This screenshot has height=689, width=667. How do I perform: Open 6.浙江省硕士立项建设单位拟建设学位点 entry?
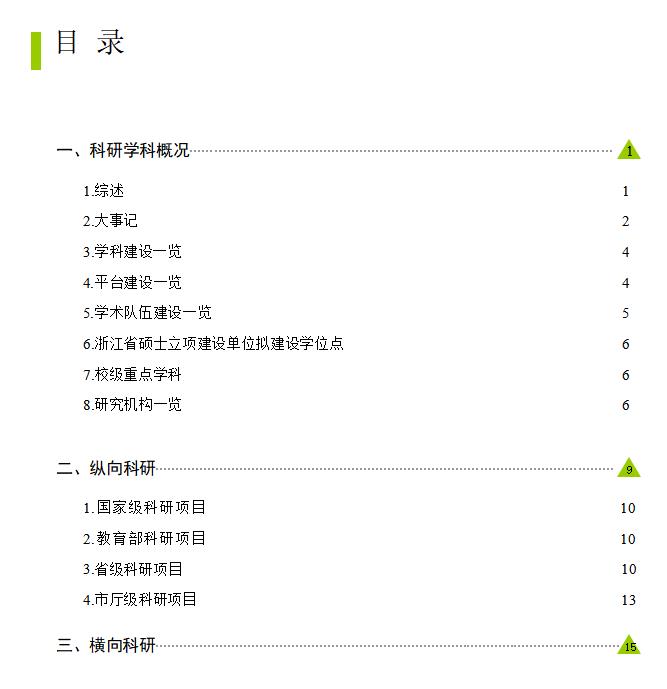[213, 344]
